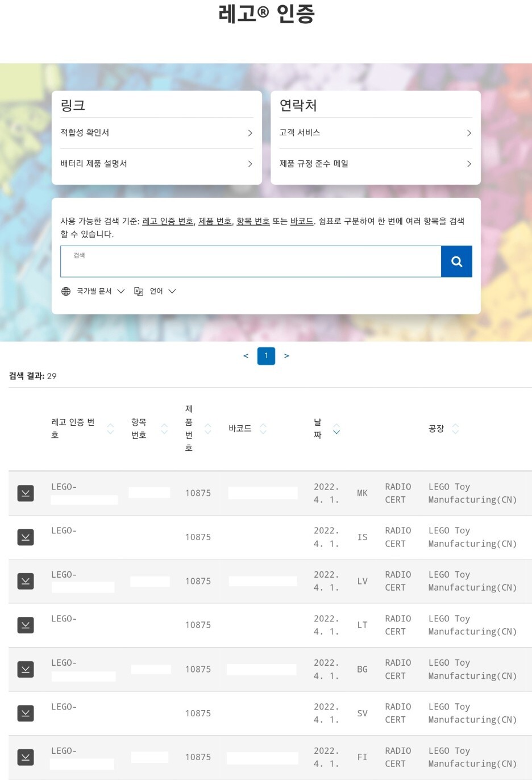Click the SV country code
The image size is (532, 780).
[362, 713]
